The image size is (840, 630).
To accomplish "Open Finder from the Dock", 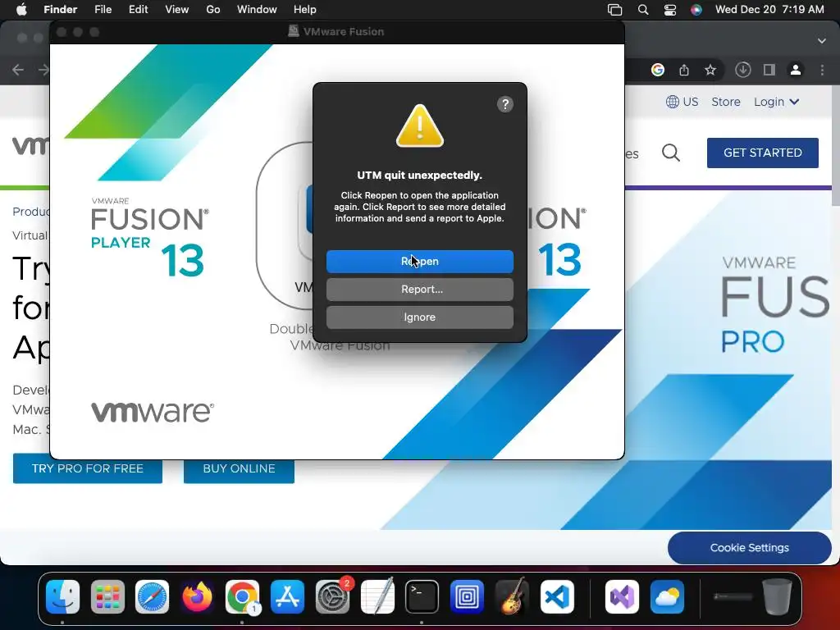I will [x=62, y=596].
